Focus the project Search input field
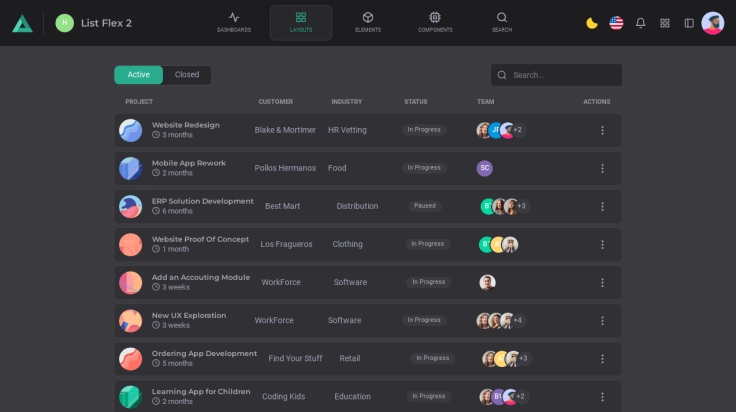 tap(563, 75)
